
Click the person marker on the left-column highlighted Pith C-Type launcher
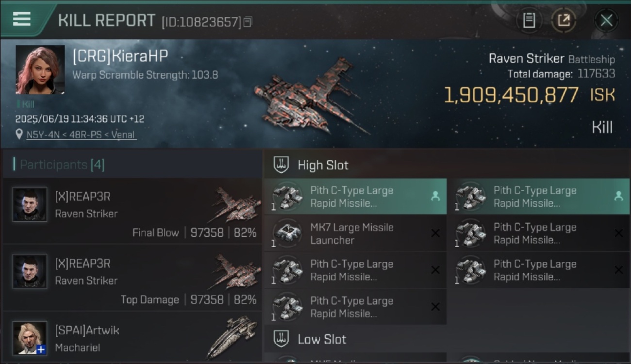435,196
